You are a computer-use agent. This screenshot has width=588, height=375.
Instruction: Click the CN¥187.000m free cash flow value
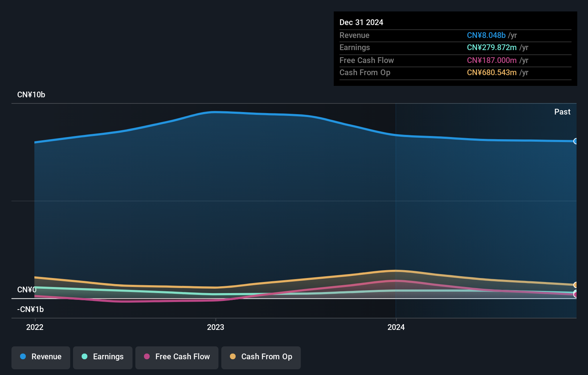pyautogui.click(x=492, y=60)
